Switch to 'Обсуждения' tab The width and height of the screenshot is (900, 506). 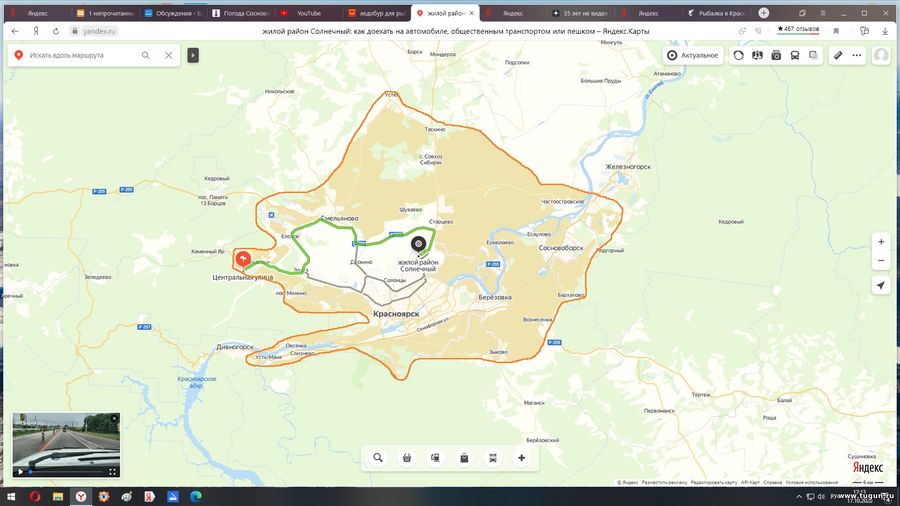173,13
